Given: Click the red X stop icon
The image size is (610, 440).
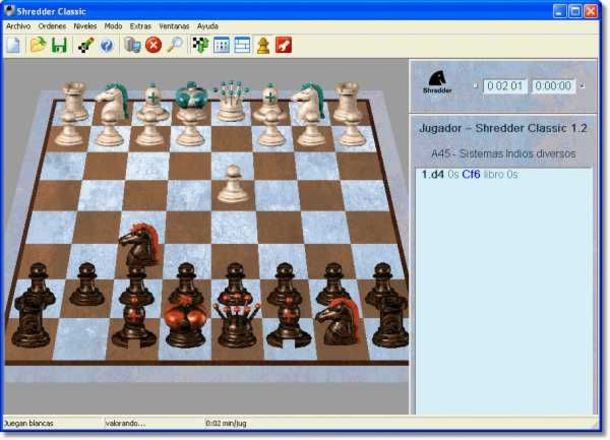Looking at the screenshot, I should point(153,45).
